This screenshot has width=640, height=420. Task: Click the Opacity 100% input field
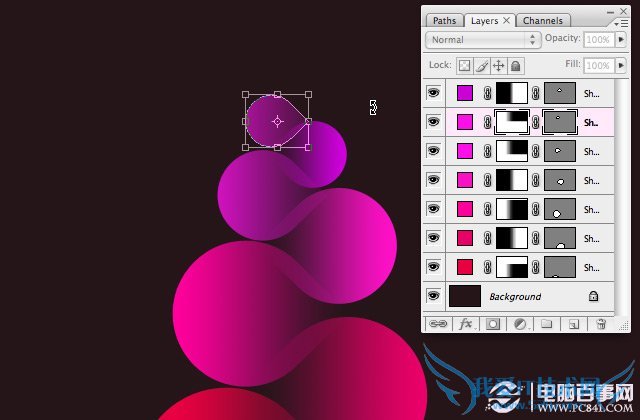598,40
